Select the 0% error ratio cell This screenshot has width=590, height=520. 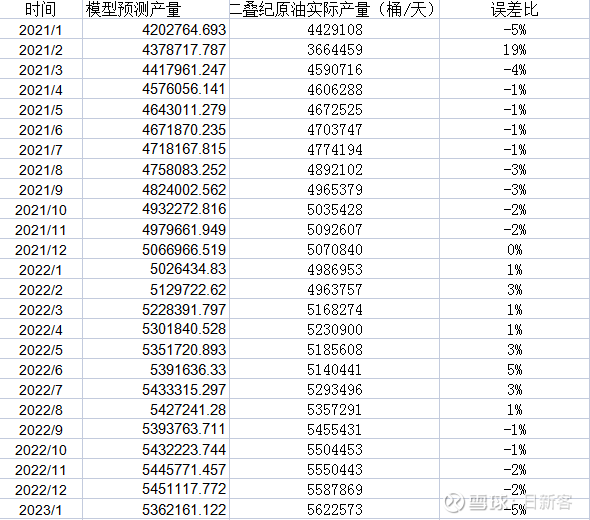514,250
